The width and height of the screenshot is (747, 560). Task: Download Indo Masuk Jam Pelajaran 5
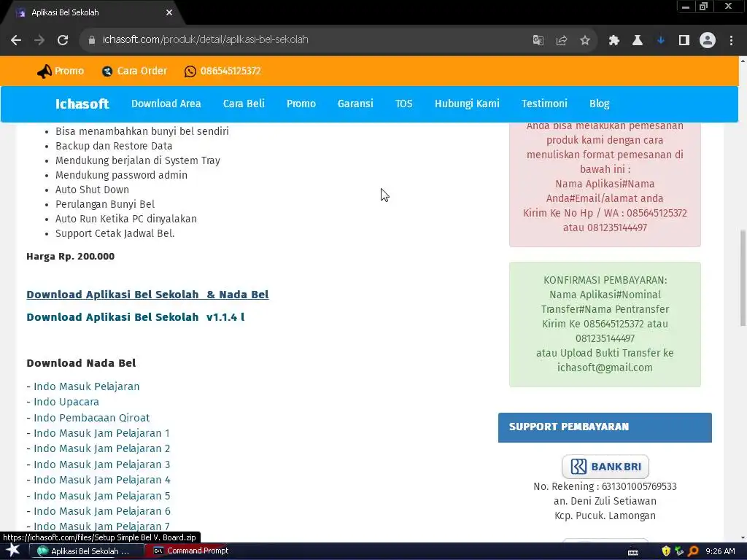(102, 496)
